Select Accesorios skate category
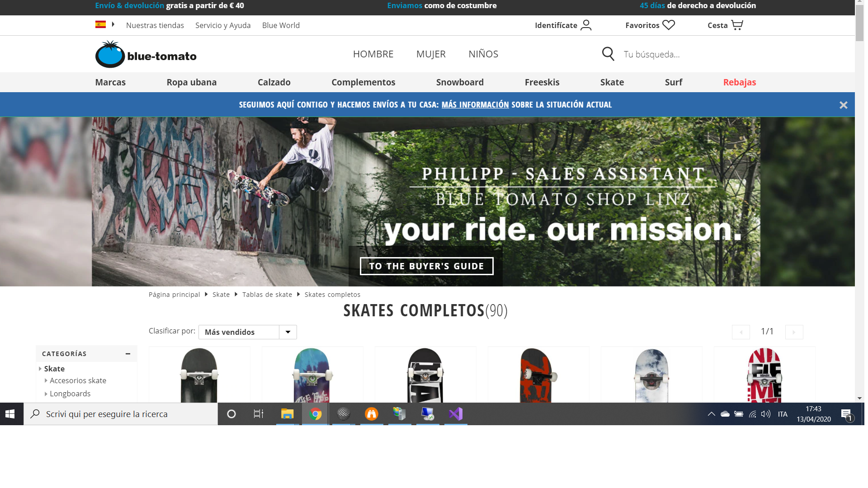Viewport: 868px width, 488px height. click(78, 380)
